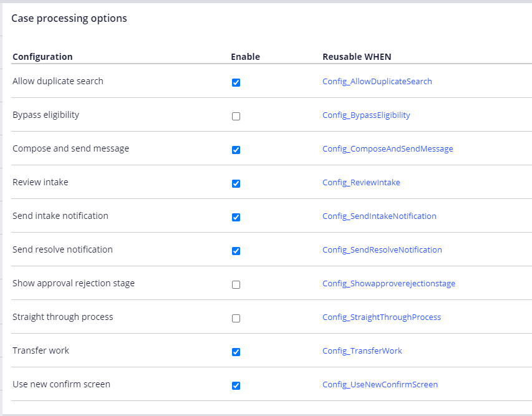532x416 pixels.
Task: Select the Allow duplicate search label
Action: [57, 81]
